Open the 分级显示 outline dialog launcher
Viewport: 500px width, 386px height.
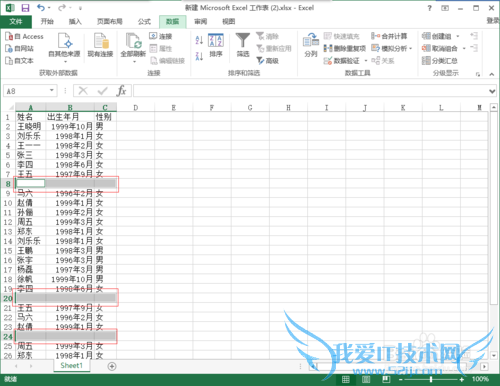(x=478, y=74)
